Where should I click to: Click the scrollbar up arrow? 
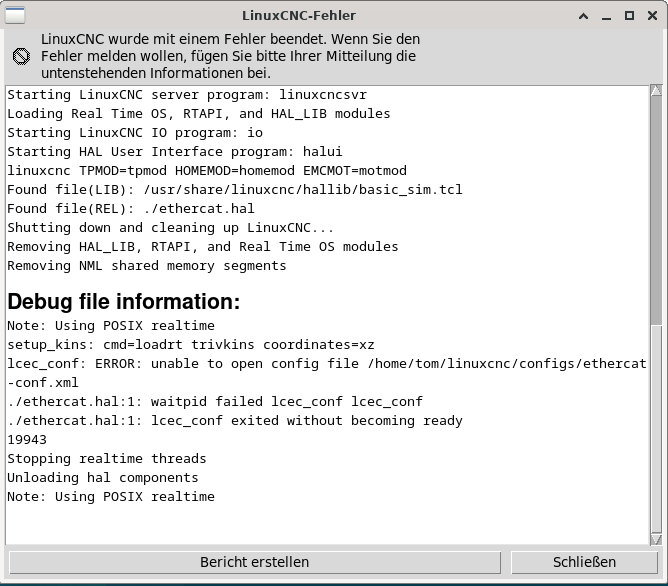point(656,90)
